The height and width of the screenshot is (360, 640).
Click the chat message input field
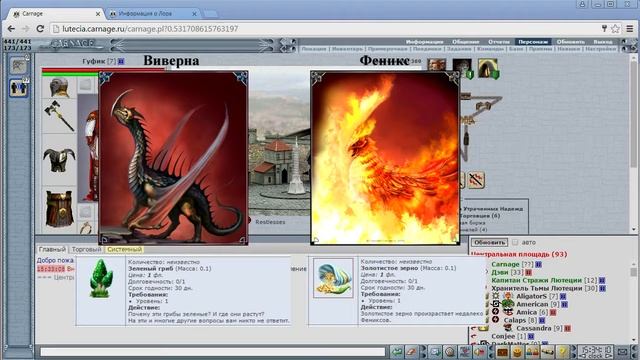pos(212,351)
